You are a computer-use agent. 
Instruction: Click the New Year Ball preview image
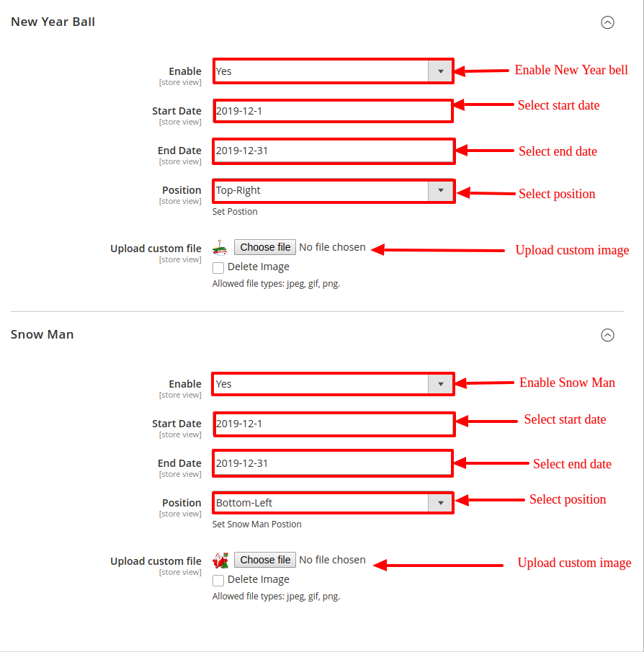tap(220, 248)
